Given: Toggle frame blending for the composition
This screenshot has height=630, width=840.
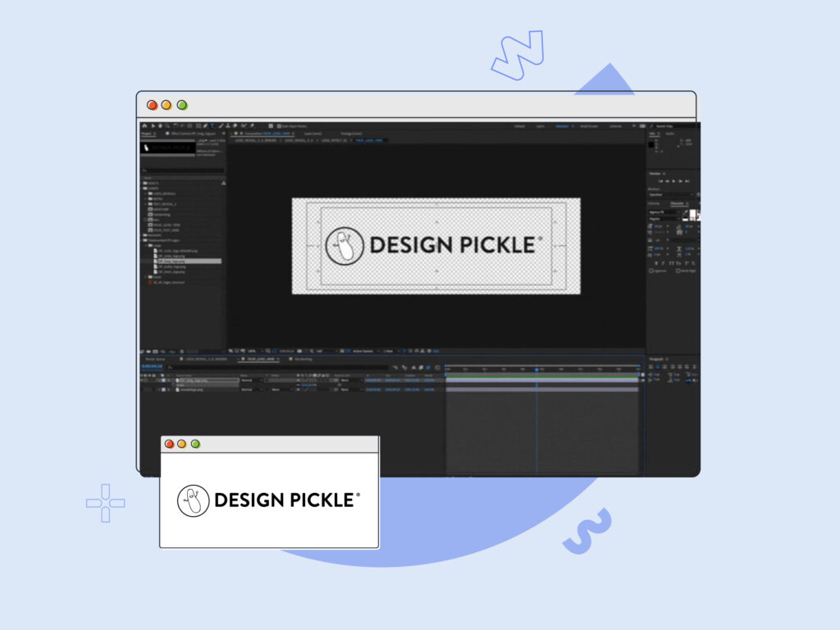Looking at the screenshot, I should [421, 367].
